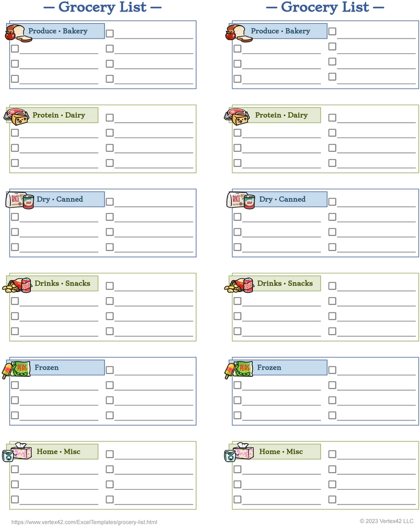Viewport: 420px width, 526px height.
Task: Select the popsicle and peas icon in left list
Action: click(x=16, y=370)
